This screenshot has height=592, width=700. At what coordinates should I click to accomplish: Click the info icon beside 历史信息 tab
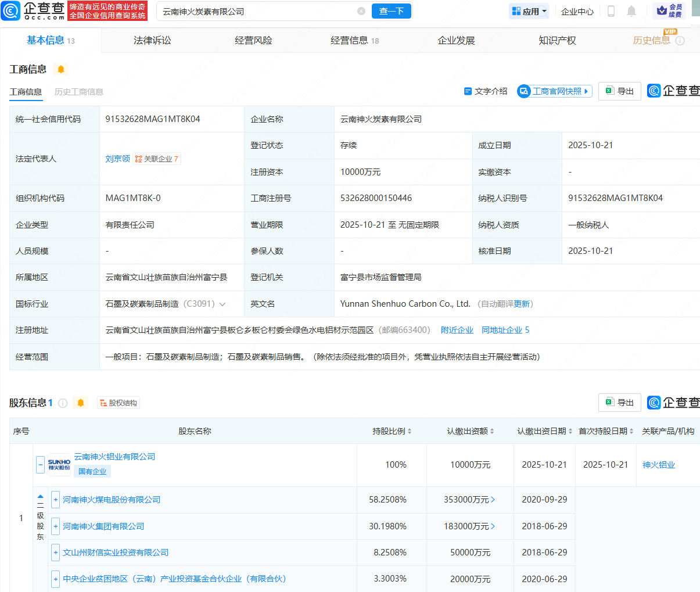[x=680, y=41]
